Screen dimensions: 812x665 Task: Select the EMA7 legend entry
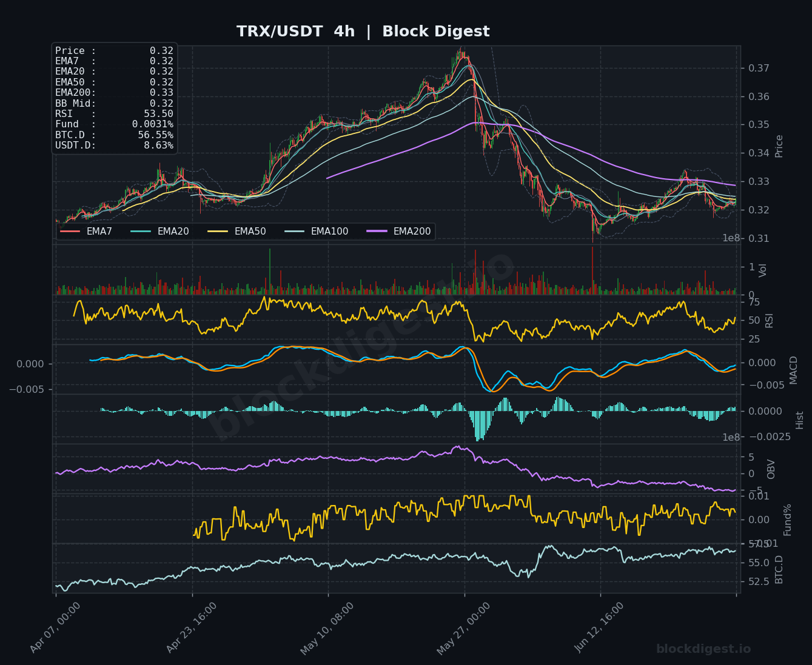(86, 231)
